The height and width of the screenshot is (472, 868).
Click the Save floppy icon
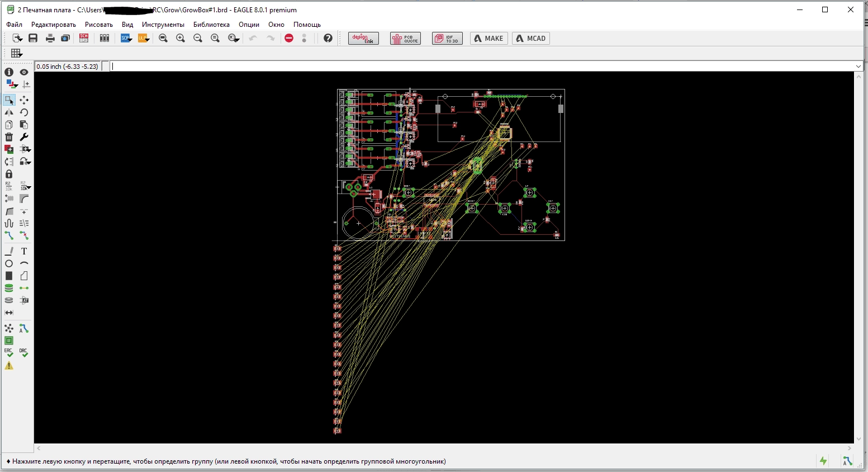[x=33, y=38]
